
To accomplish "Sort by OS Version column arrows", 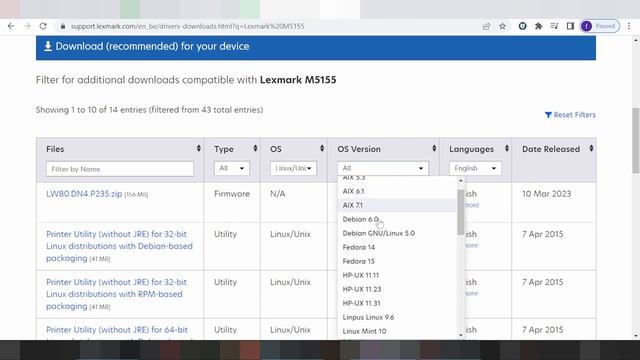I will click(434, 149).
